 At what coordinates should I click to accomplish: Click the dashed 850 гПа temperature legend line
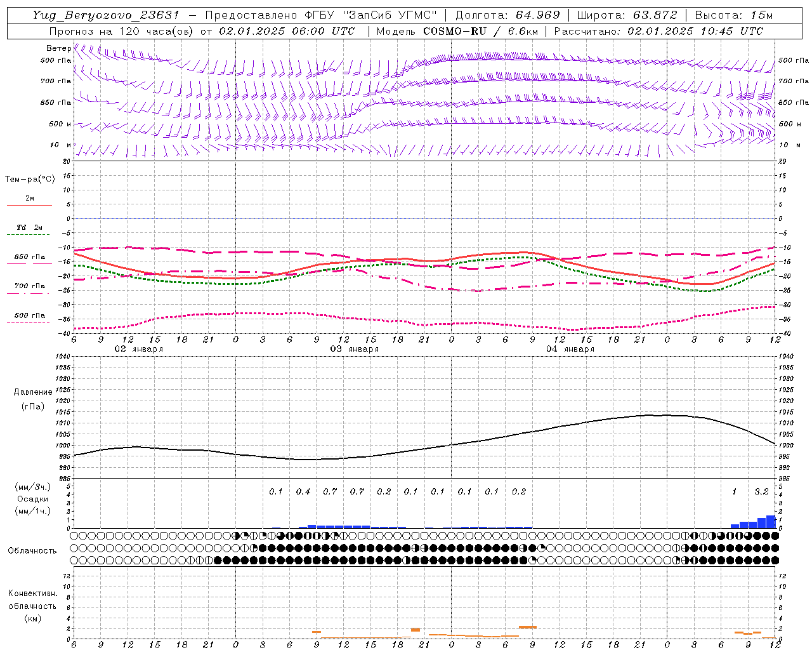point(29,264)
